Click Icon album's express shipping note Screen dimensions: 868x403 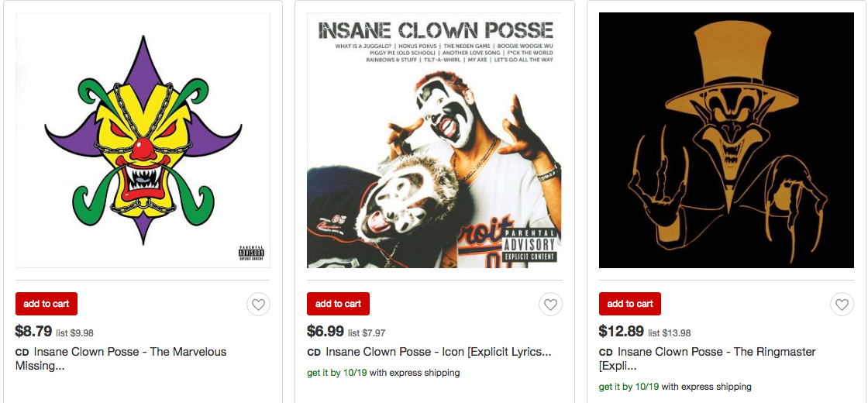(383, 373)
